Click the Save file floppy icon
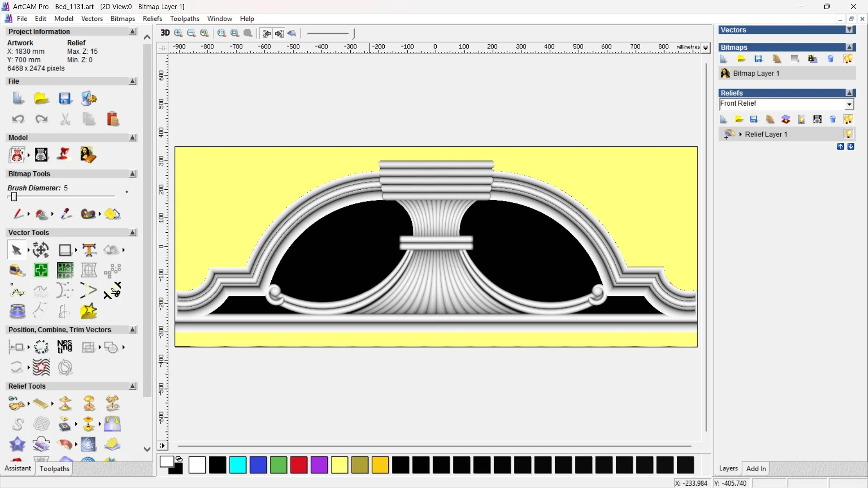The width and height of the screenshot is (868, 488). pyautogui.click(x=65, y=99)
